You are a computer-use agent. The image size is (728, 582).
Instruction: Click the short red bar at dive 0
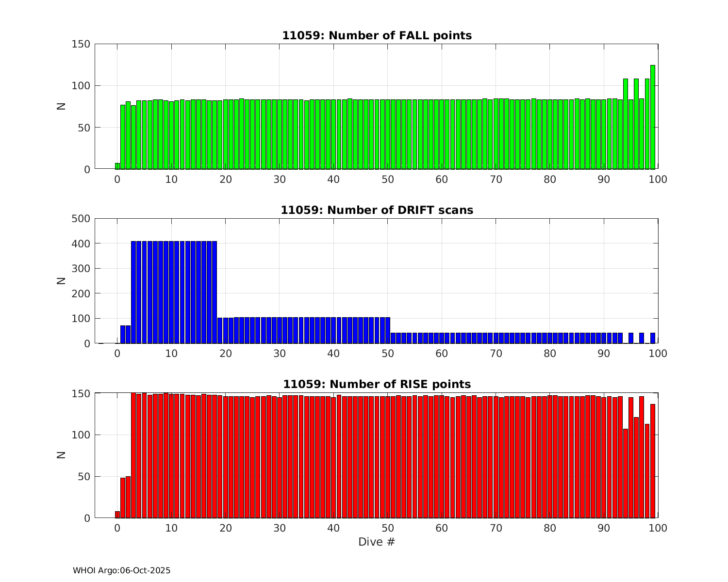tap(117, 515)
